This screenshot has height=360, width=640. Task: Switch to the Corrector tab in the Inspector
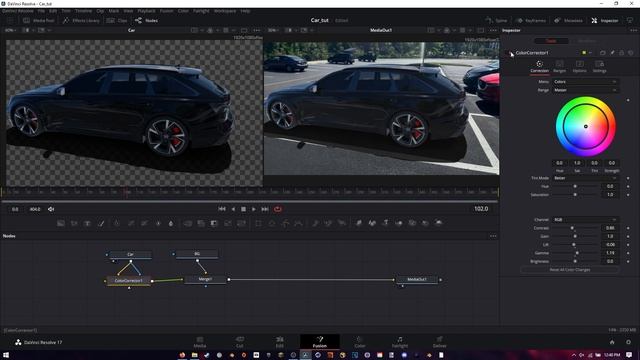click(539, 67)
